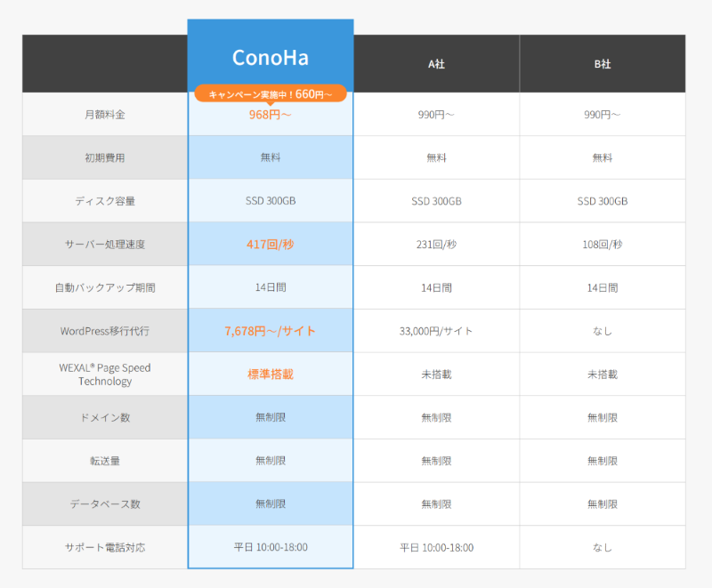712x588 pixels.
Task: Select the WordPress移行代行 row label
Action: (x=105, y=331)
